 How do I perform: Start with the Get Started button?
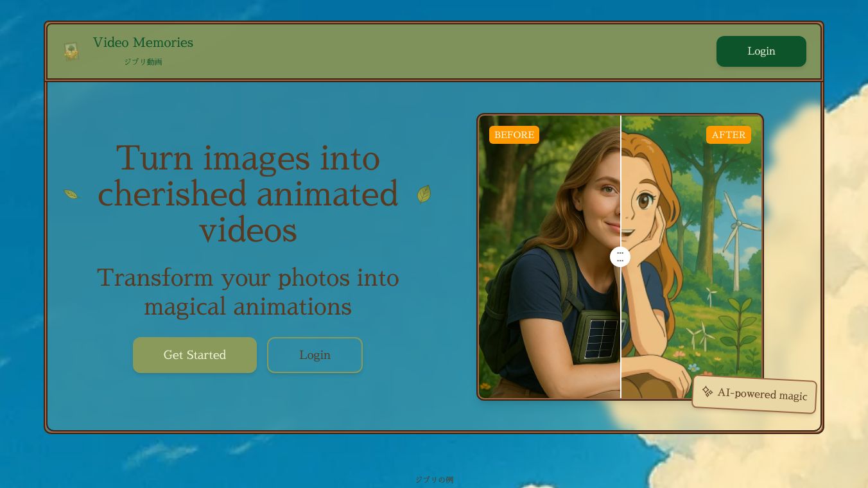click(195, 355)
